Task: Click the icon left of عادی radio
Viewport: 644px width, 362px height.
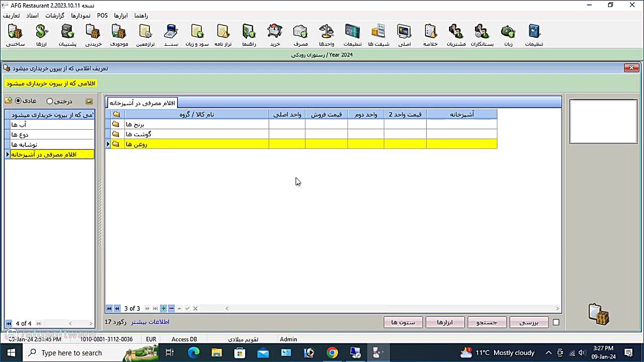Action: (x=9, y=101)
